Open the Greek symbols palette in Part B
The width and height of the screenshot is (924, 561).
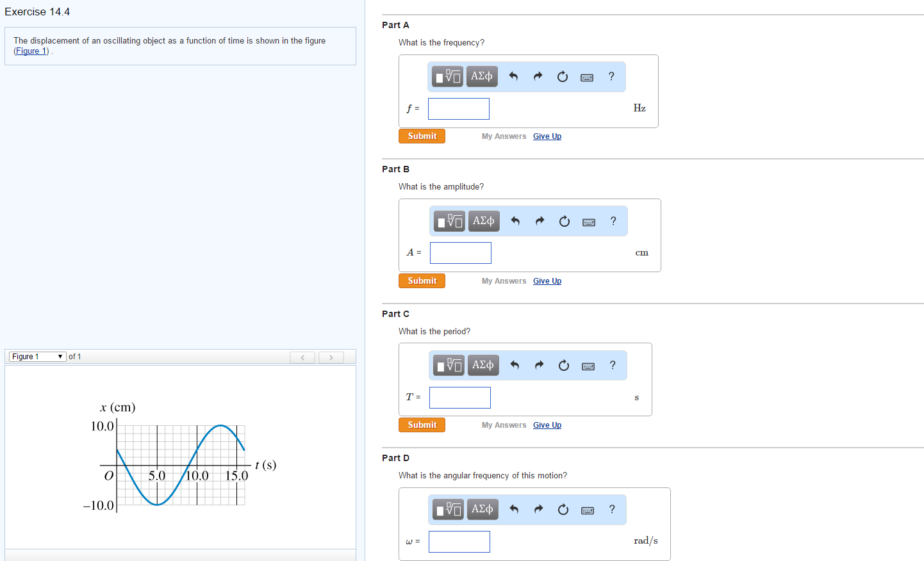click(484, 220)
